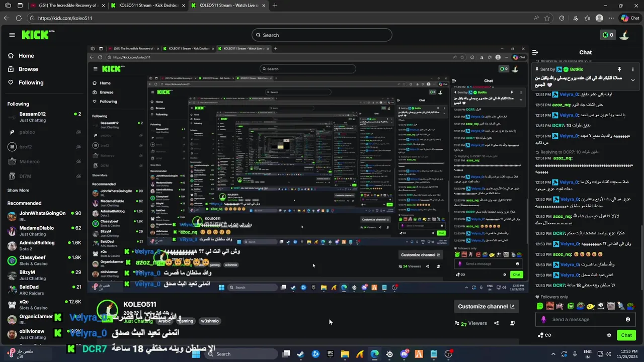Refresh the page
The width and height of the screenshot is (644, 362).
pyautogui.click(x=19, y=18)
